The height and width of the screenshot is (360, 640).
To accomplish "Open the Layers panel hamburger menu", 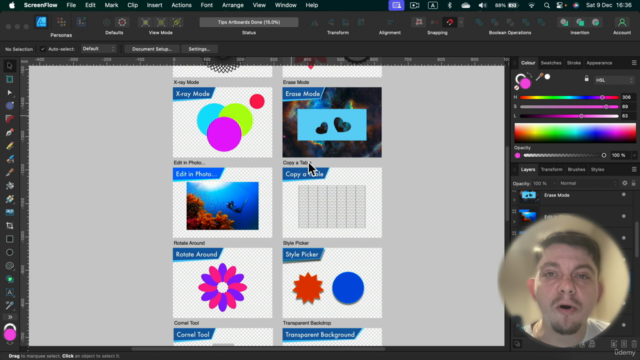I will tap(633, 169).
